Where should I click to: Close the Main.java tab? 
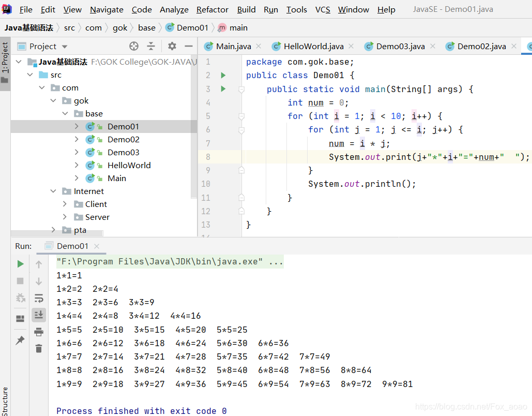pyautogui.click(x=259, y=46)
